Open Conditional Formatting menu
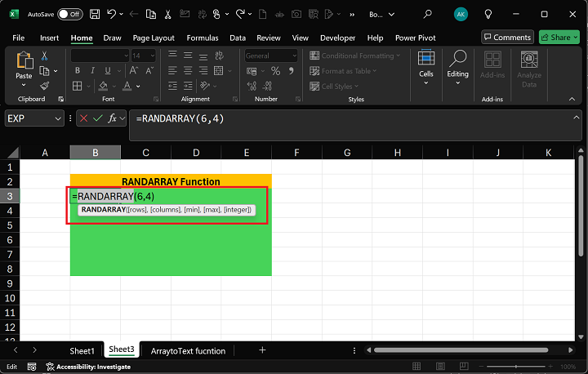The image size is (588, 374). tap(354, 56)
